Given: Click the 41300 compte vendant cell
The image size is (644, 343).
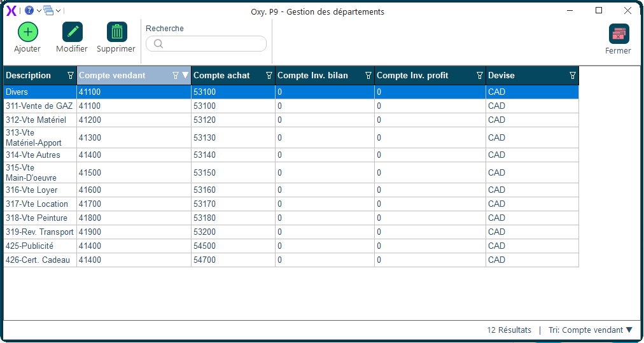Looking at the screenshot, I should coord(134,137).
